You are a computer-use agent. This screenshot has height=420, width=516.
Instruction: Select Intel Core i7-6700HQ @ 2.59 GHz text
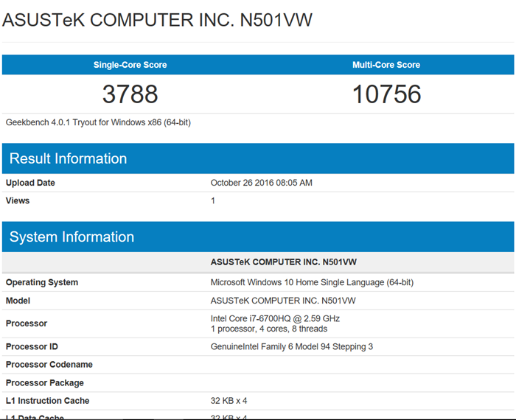275,318
